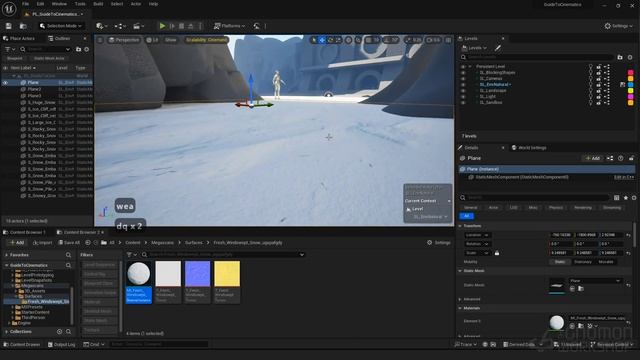Toggle visibility of SL_BlockingShapes level
The height and width of the screenshot is (360, 640).
[x=463, y=73]
